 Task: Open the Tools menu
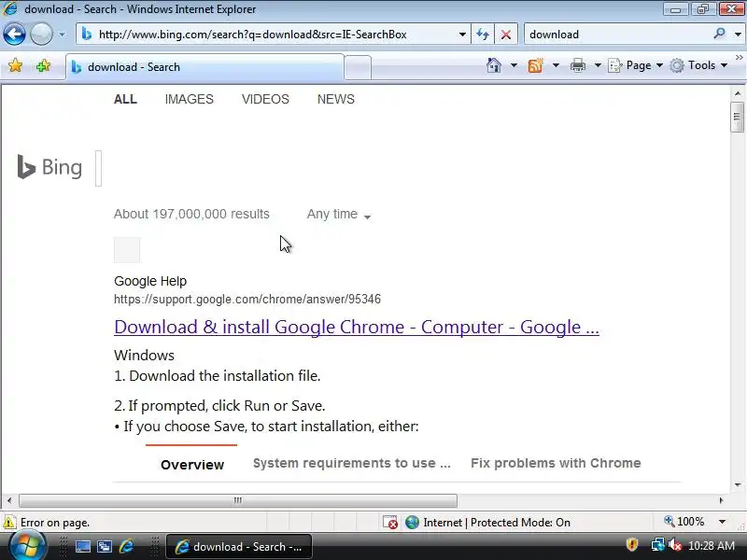[x=698, y=65]
